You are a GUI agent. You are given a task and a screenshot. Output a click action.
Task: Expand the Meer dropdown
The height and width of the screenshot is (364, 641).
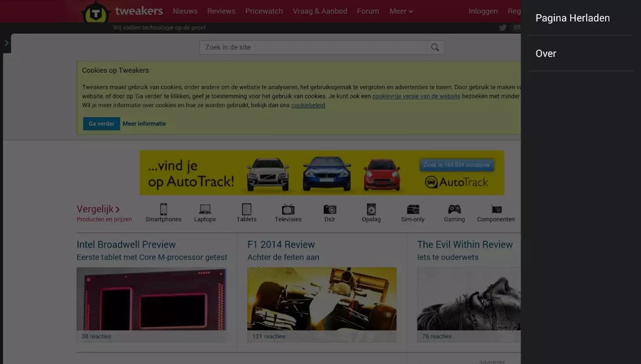(x=401, y=11)
